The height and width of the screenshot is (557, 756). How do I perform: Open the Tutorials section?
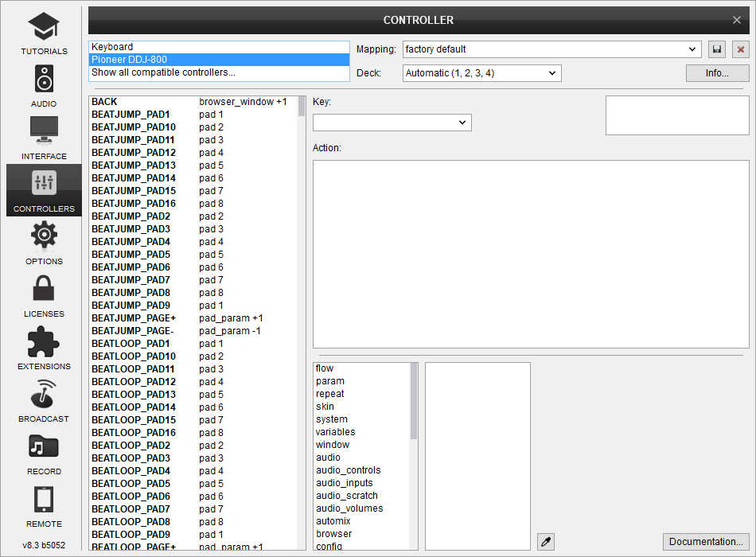coord(44,33)
